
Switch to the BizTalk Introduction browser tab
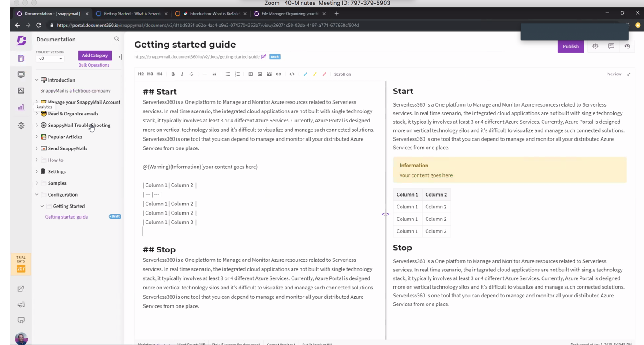click(x=211, y=13)
